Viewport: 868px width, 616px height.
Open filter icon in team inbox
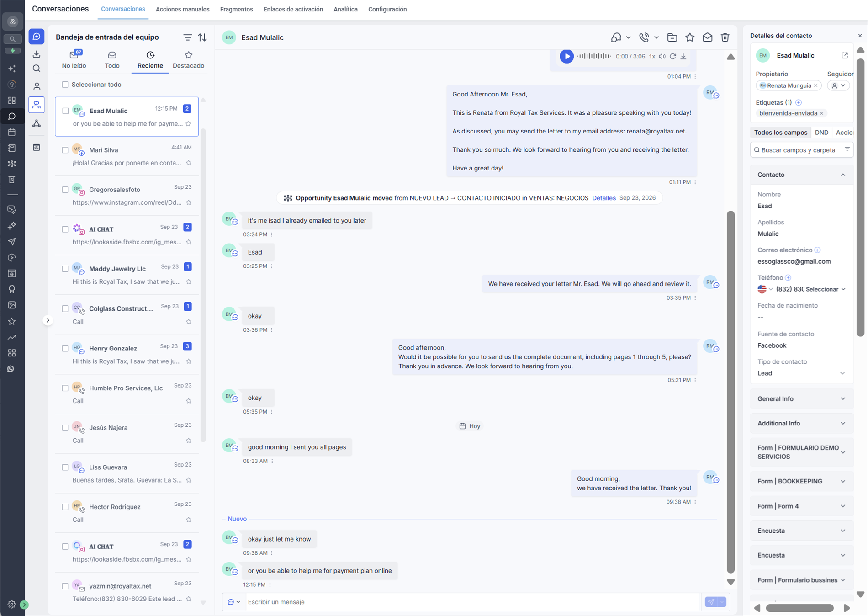[x=187, y=37]
